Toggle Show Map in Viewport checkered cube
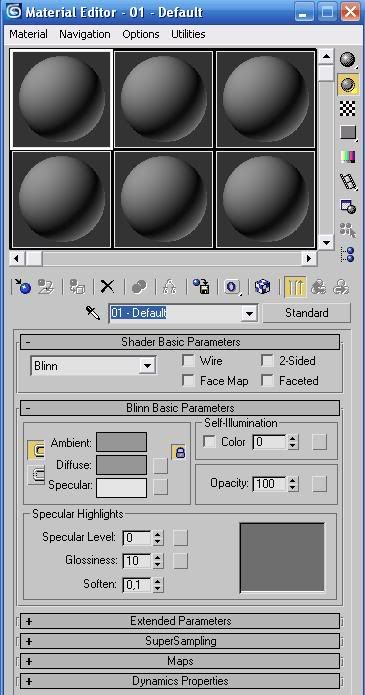Screen dimensions: 365x695 point(263,287)
